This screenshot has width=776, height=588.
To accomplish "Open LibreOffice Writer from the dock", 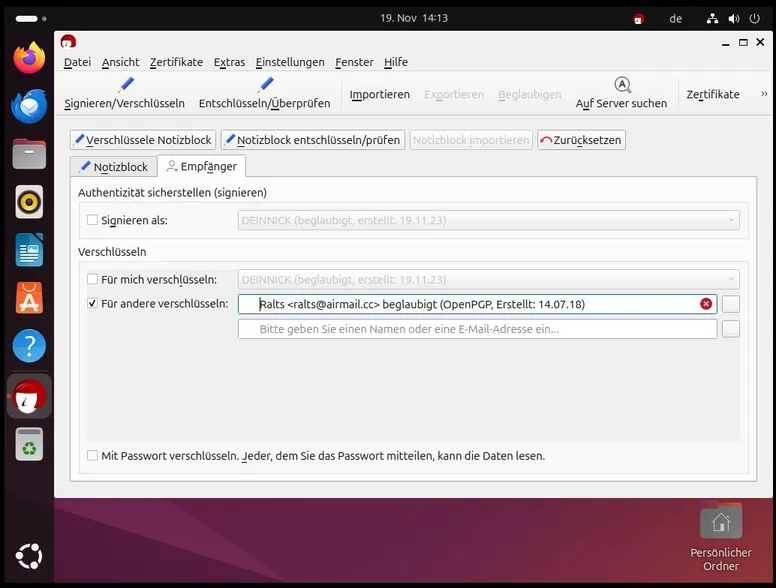I will [29, 250].
